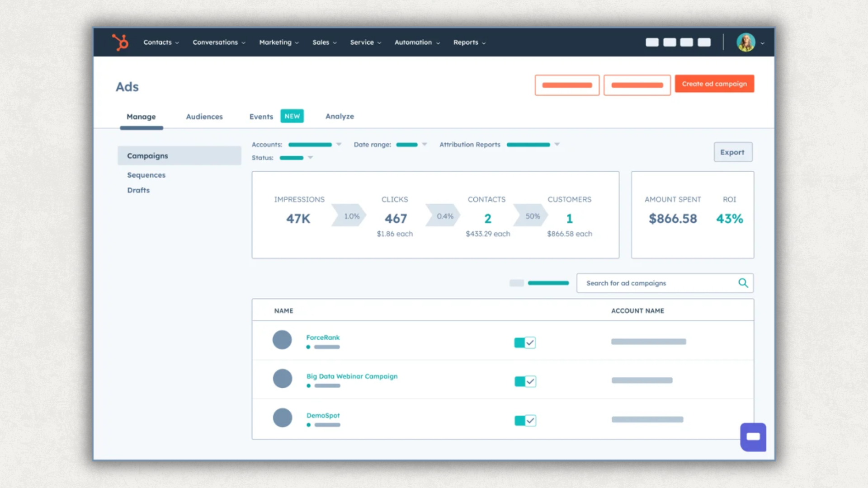Switch to the Events tab

(x=261, y=117)
